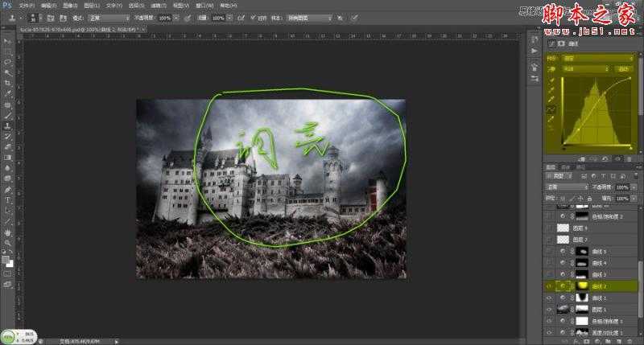Show the 图层 4 layer
The image size is (644, 345).
[x=550, y=228]
